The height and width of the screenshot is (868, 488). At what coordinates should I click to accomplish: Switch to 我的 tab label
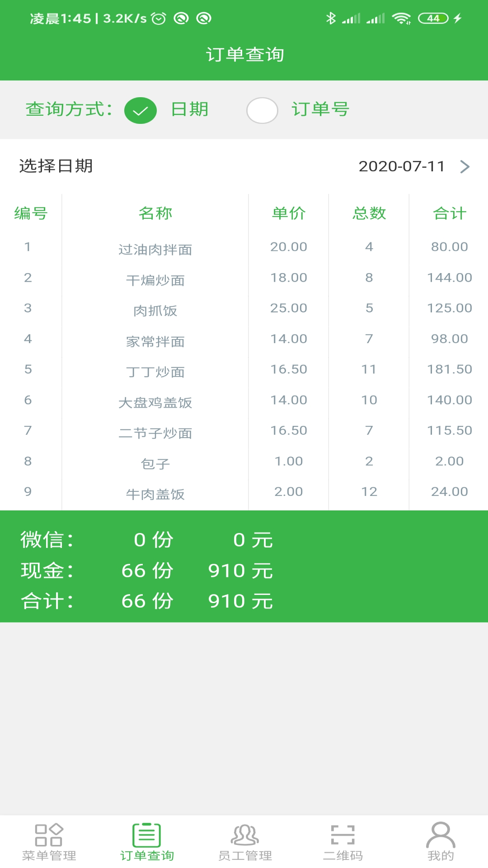point(441,855)
